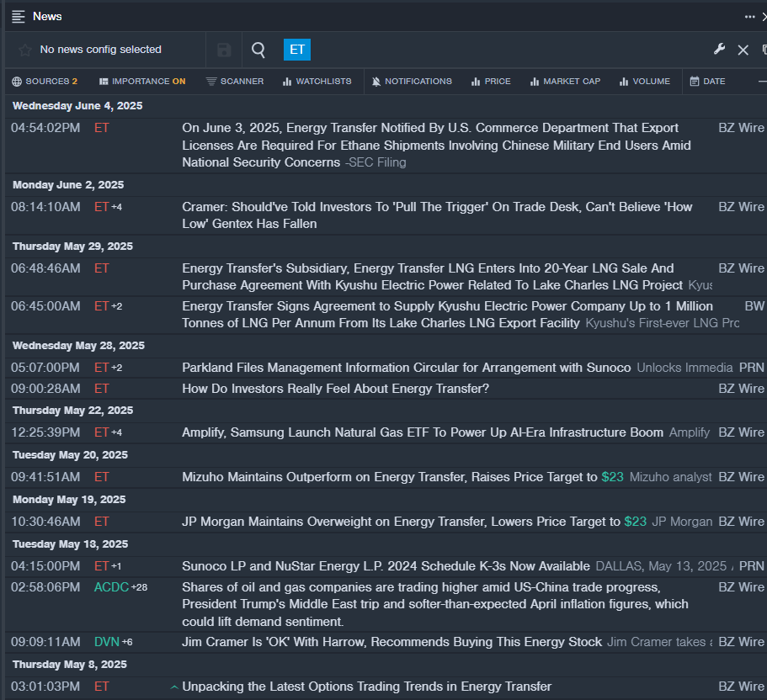Expand +6 tickers next to DVN
This screenshot has width=767, height=700.
click(127, 642)
